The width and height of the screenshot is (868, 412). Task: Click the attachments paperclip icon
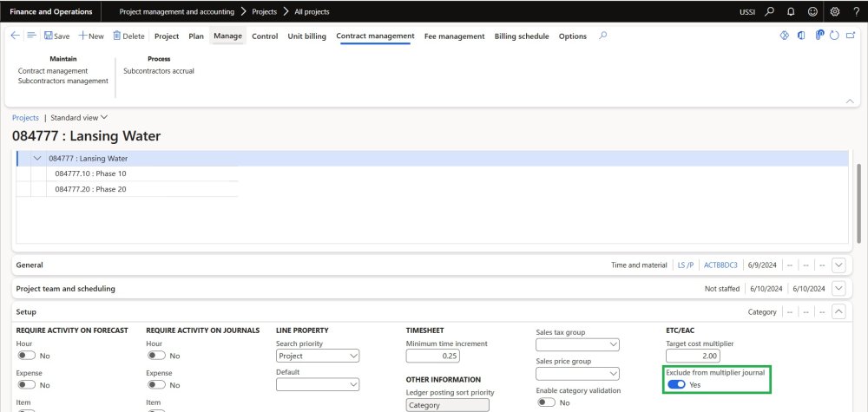(820, 36)
